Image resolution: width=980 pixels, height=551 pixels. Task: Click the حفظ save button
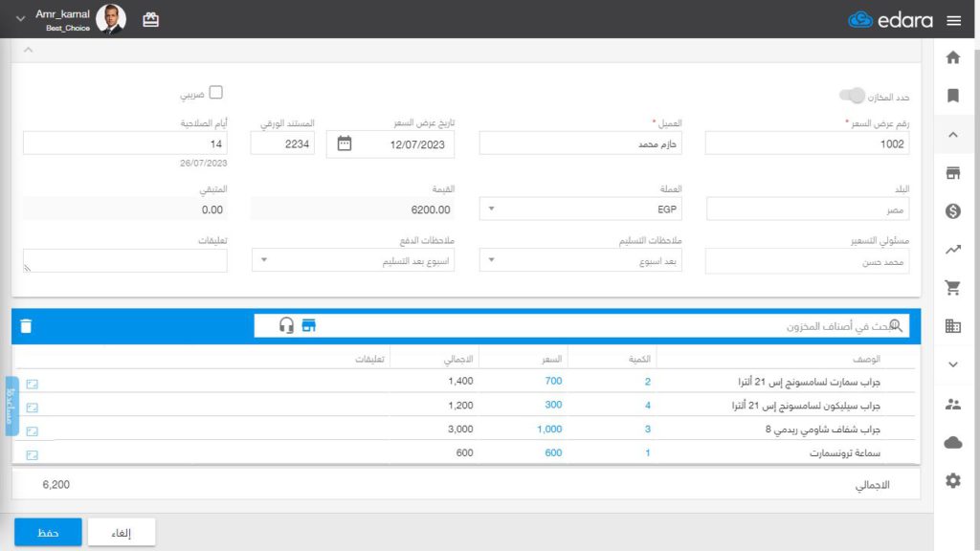coord(48,532)
